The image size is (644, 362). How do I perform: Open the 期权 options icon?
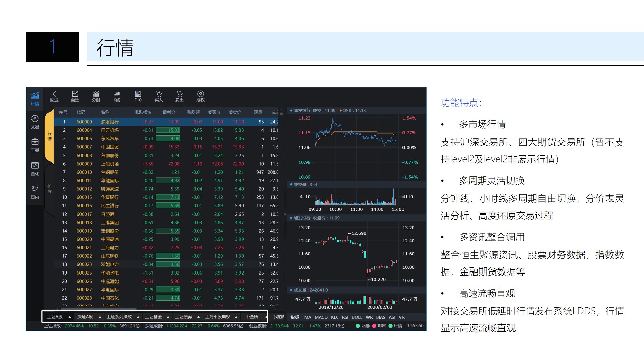pyautogui.click(x=200, y=96)
